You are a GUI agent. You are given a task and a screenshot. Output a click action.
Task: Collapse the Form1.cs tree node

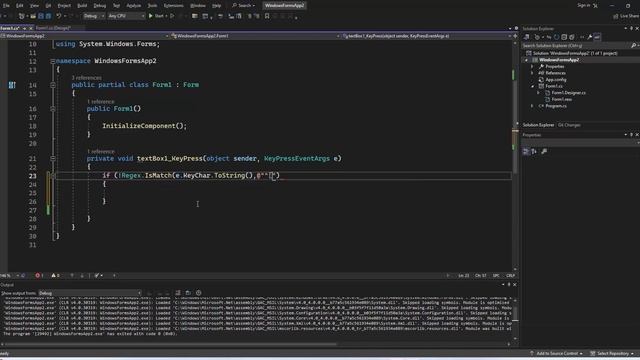point(532,86)
